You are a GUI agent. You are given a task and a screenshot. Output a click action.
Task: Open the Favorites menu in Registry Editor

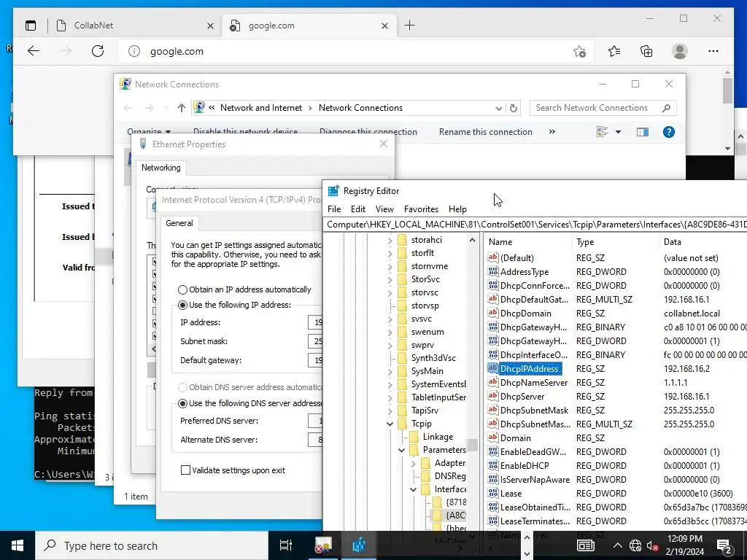pos(421,209)
